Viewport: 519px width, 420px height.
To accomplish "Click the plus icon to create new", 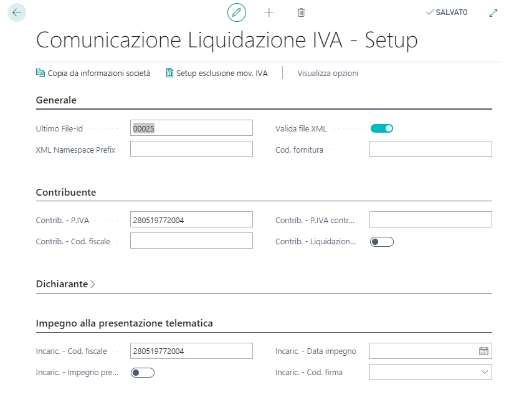I will coord(269,12).
